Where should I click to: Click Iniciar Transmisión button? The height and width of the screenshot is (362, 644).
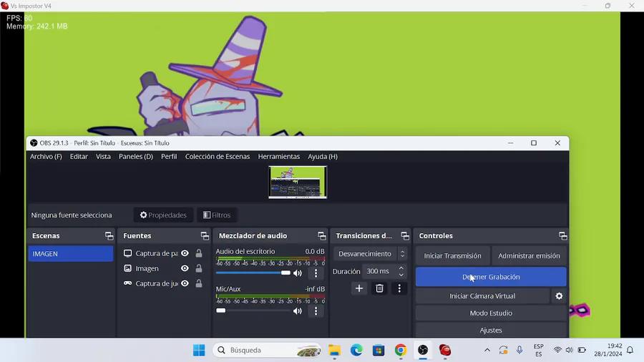[x=453, y=255]
